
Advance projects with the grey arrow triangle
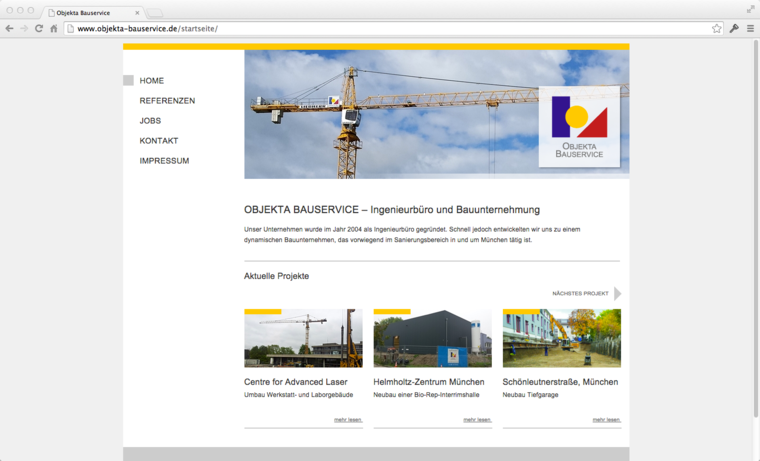tap(618, 293)
